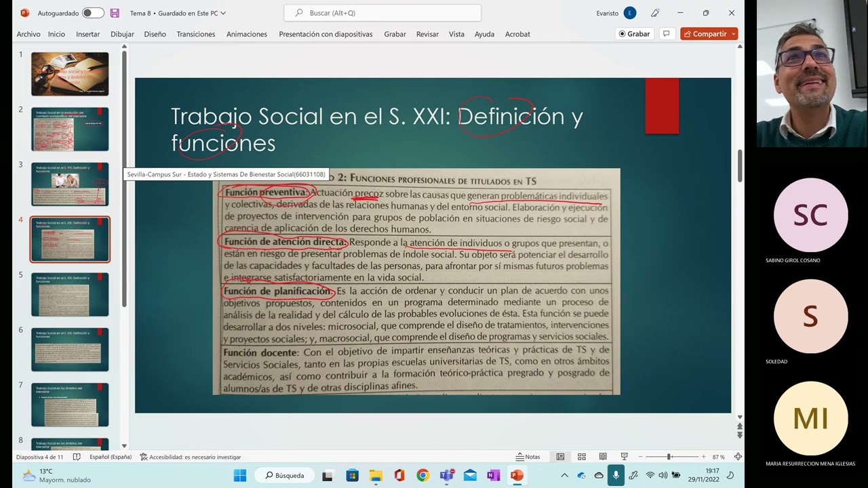Click the slide panel scrollbar up arrow
Image resolution: width=868 pixels, height=488 pixels.
(124, 47)
